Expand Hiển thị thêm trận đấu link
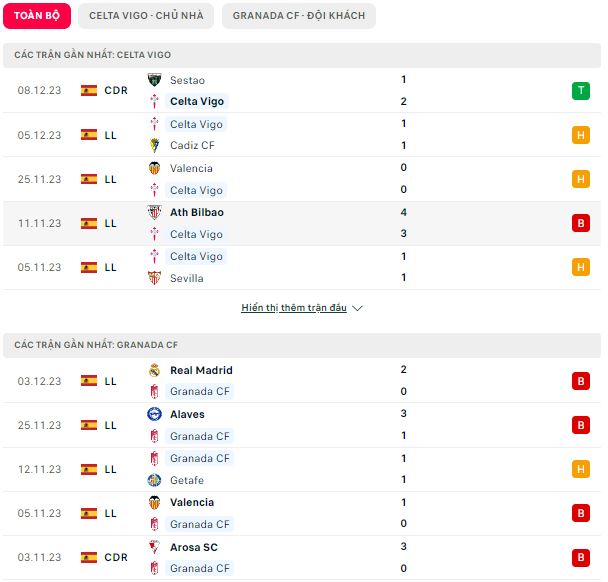 coord(294,308)
